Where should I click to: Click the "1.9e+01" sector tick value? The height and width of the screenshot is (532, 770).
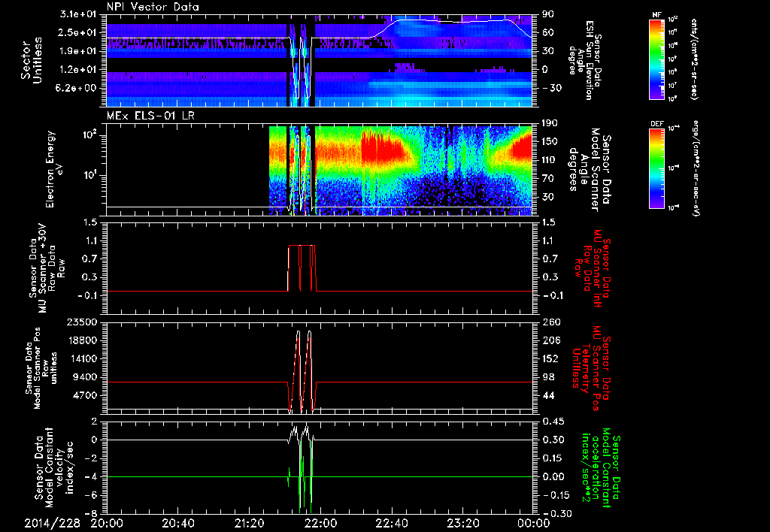coord(78,51)
